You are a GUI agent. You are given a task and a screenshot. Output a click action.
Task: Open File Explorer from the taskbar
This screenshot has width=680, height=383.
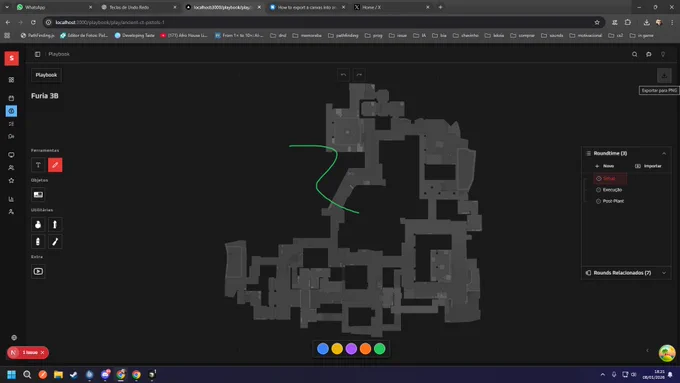[x=58, y=374]
